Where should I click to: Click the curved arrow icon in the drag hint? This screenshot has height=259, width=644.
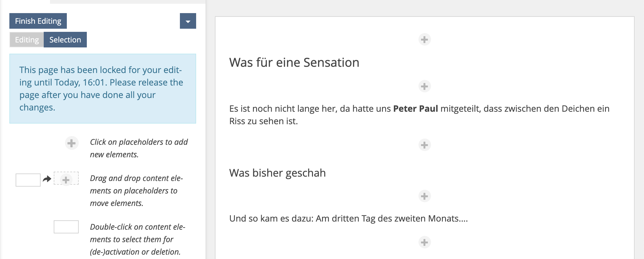pyautogui.click(x=47, y=179)
